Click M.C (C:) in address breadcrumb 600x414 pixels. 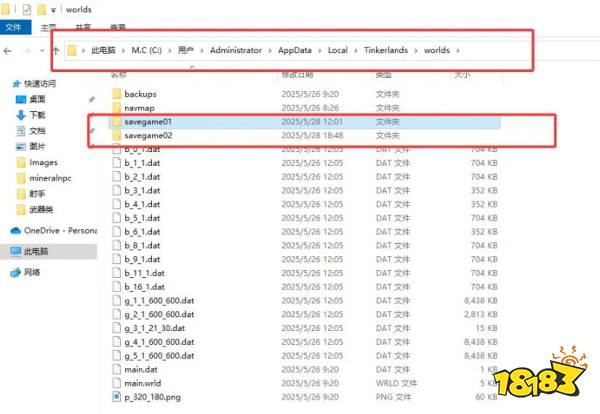click(147, 50)
